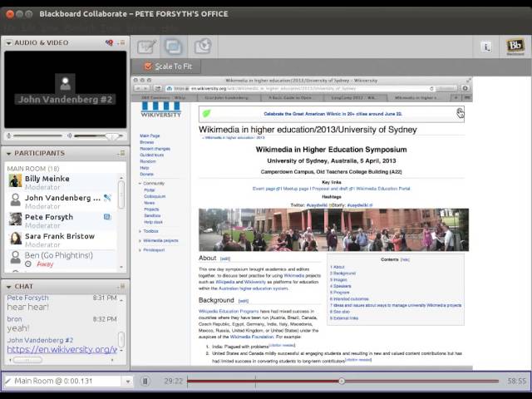Toggle the Scale To Fit checkbox

pyautogui.click(x=148, y=66)
